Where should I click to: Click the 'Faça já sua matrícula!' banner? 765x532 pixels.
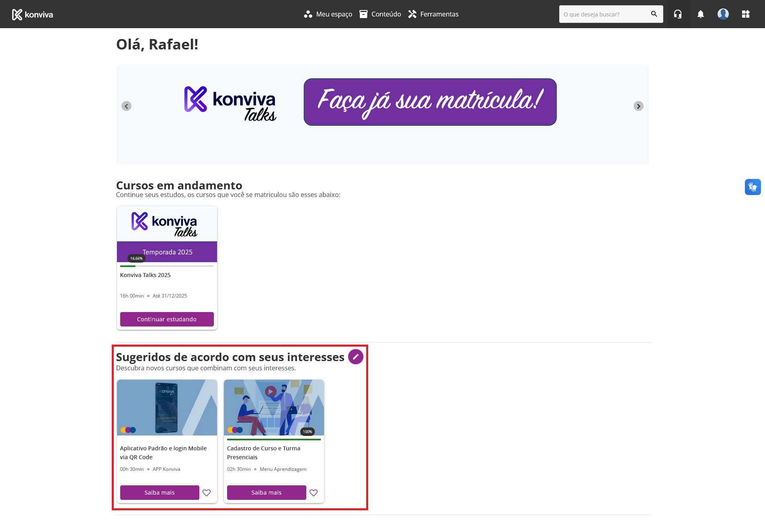430,102
